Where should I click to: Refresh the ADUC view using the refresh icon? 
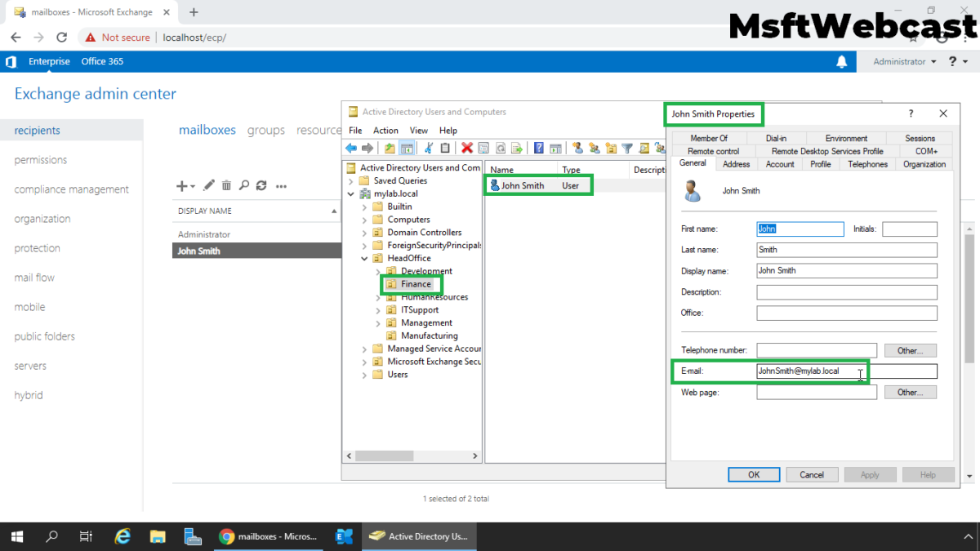[499, 148]
